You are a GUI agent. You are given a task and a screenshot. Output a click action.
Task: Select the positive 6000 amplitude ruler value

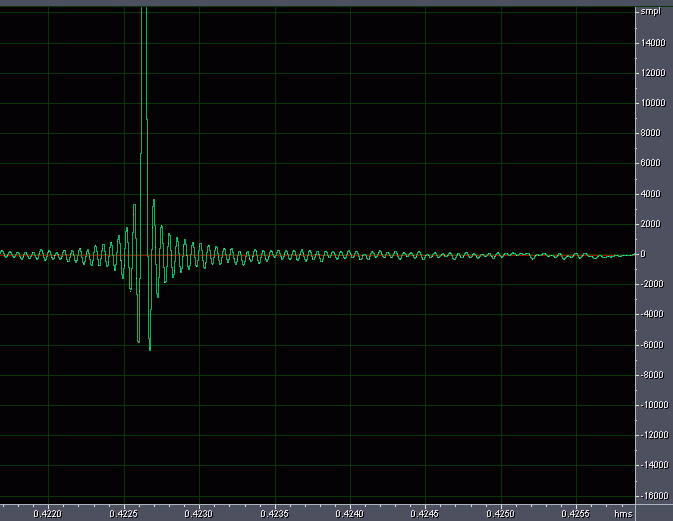coord(651,163)
